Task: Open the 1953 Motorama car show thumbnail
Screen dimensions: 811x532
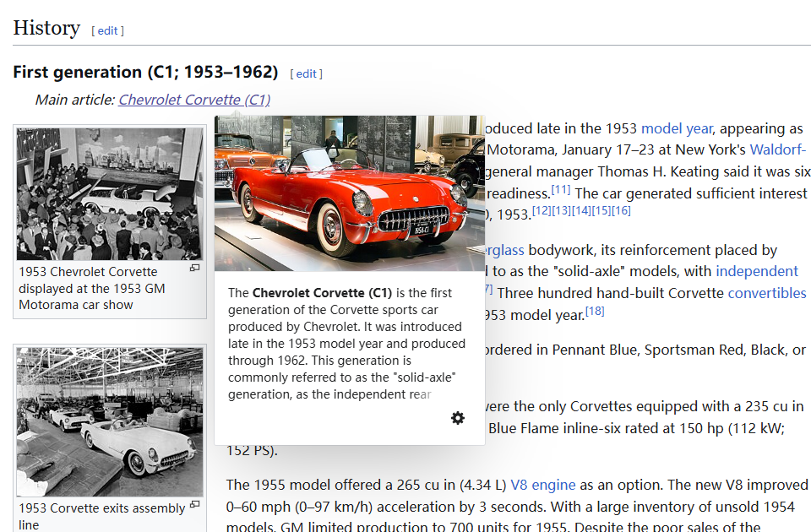Action: (x=110, y=194)
